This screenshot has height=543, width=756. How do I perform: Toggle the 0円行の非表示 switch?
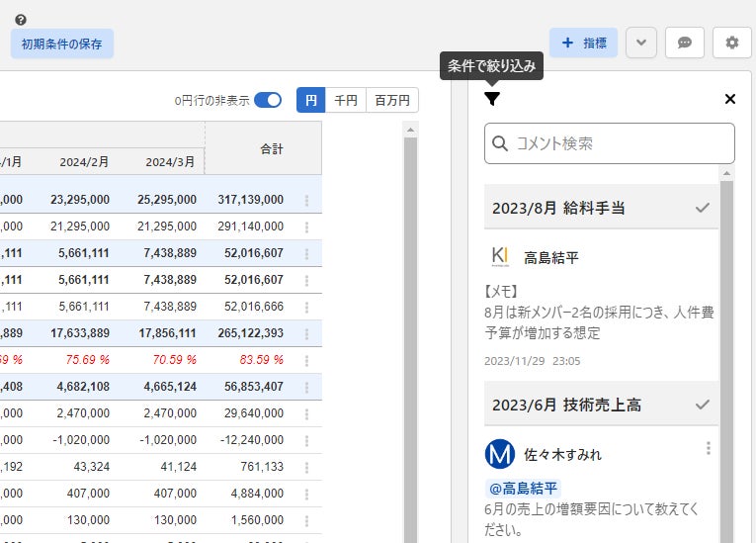[268, 100]
